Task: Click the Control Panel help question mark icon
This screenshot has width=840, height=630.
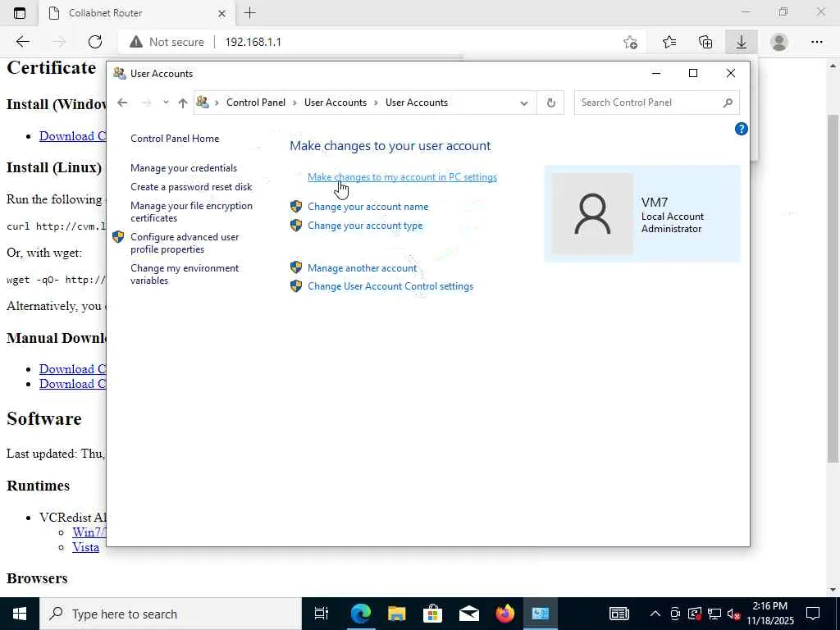Action: (741, 129)
